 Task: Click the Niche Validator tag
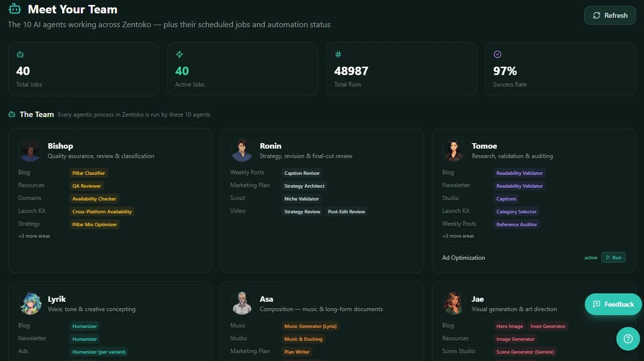[302, 199]
